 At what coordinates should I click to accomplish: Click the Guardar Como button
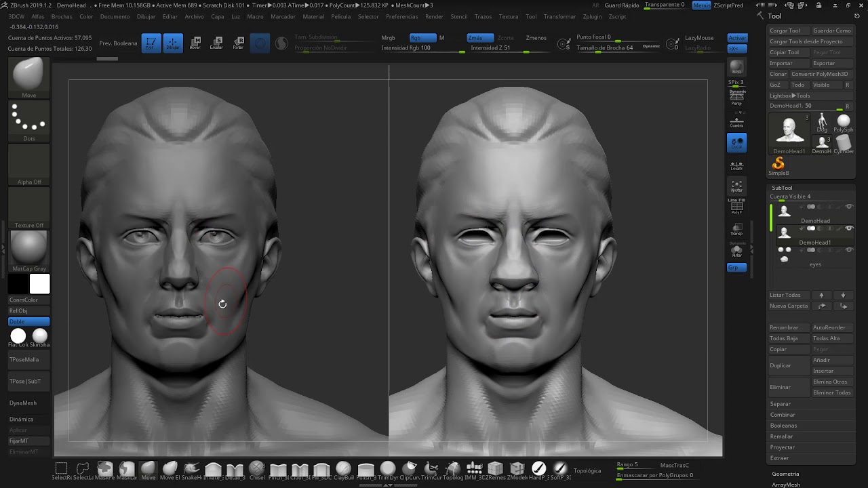tap(832, 30)
